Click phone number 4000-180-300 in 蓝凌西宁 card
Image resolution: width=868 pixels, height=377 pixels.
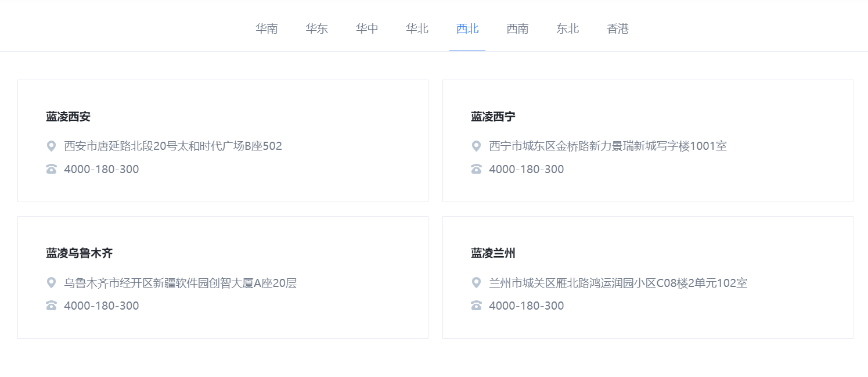527,169
